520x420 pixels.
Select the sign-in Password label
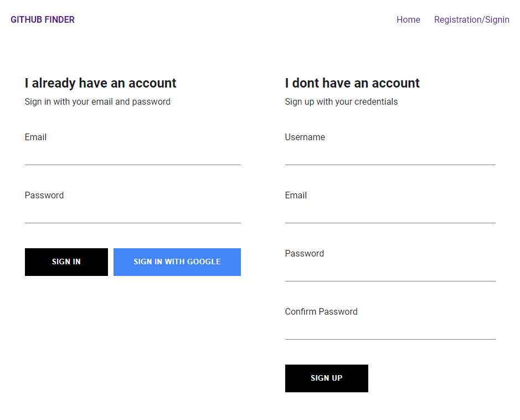point(44,195)
